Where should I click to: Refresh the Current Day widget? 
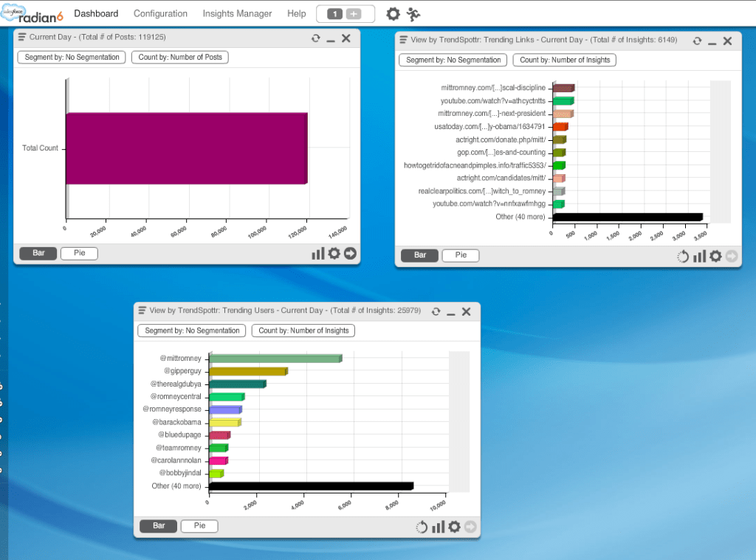(316, 38)
